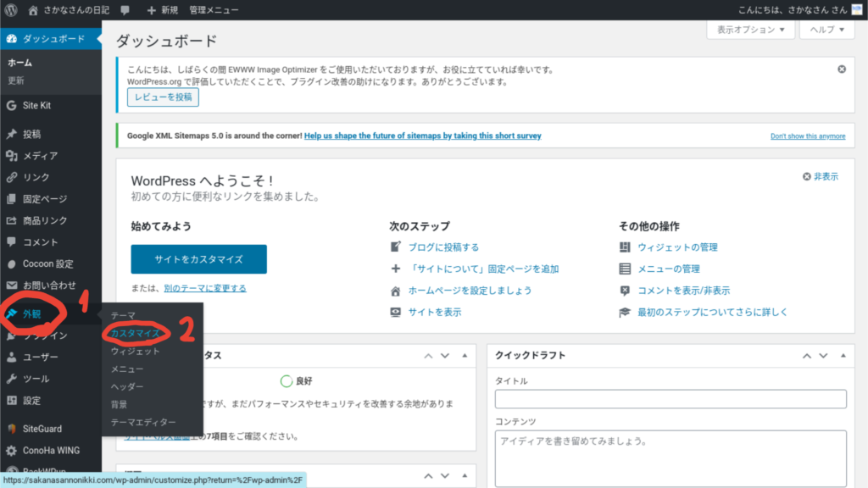Select ヘッダー in the 外観 flyout
Viewport: 868px width, 488px height.
click(127, 386)
